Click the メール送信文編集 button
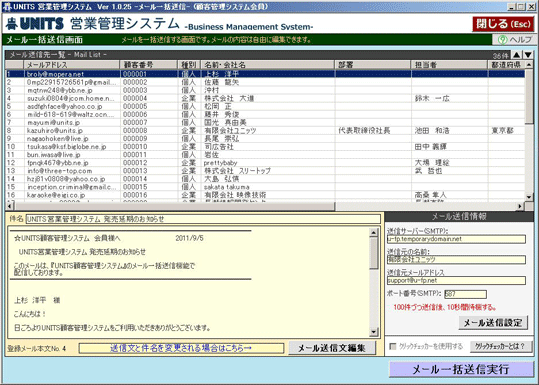 332,348
